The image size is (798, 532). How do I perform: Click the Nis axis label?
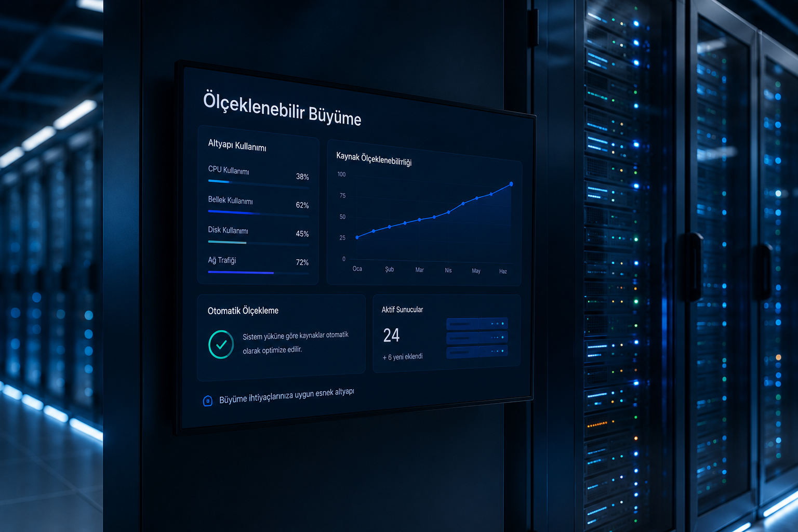click(448, 270)
